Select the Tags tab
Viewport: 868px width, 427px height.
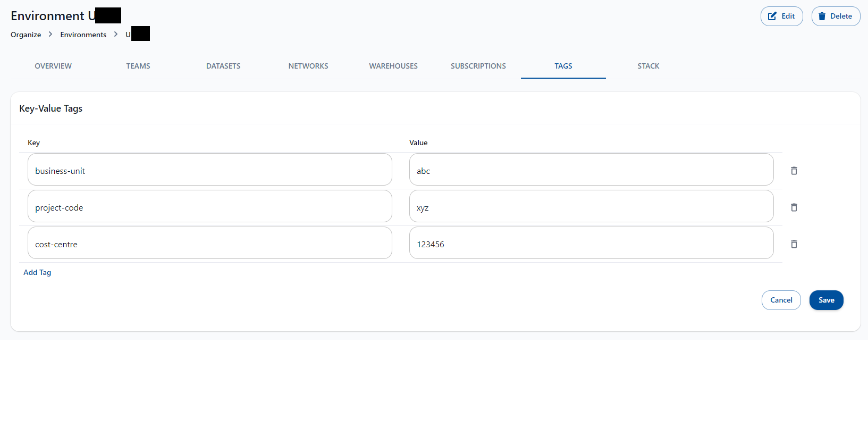pyautogui.click(x=563, y=66)
